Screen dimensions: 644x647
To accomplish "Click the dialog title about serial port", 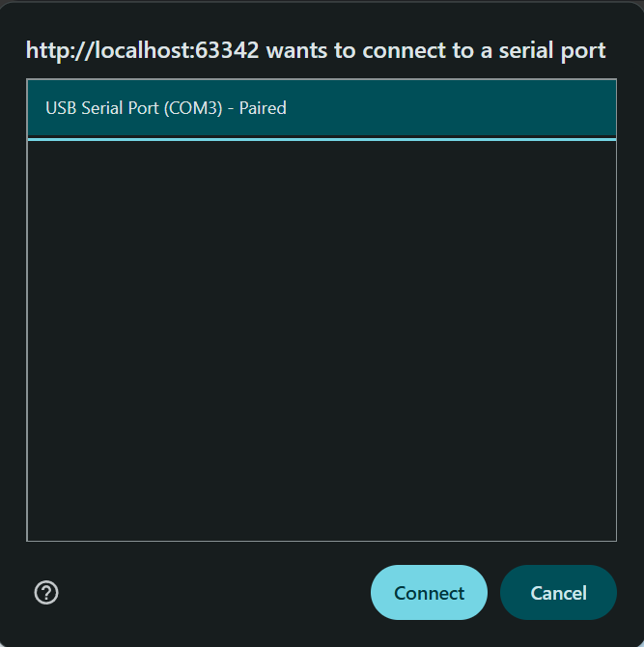I will (316, 50).
